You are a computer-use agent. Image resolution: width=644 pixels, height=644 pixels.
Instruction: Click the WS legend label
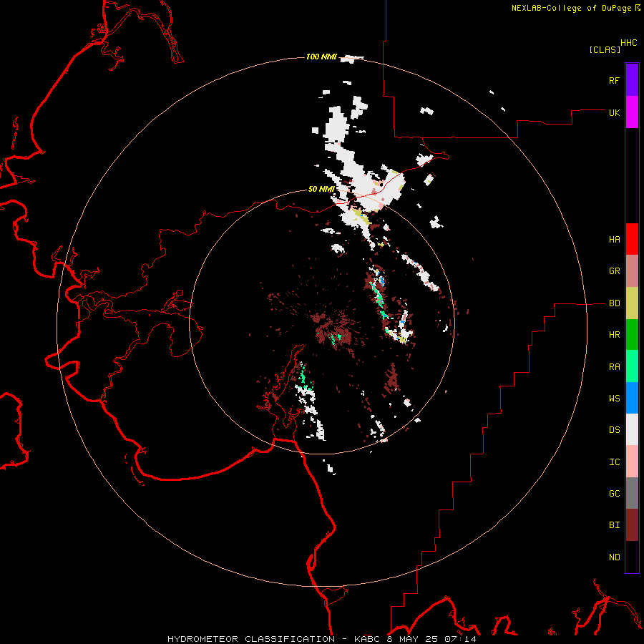pyautogui.click(x=614, y=399)
